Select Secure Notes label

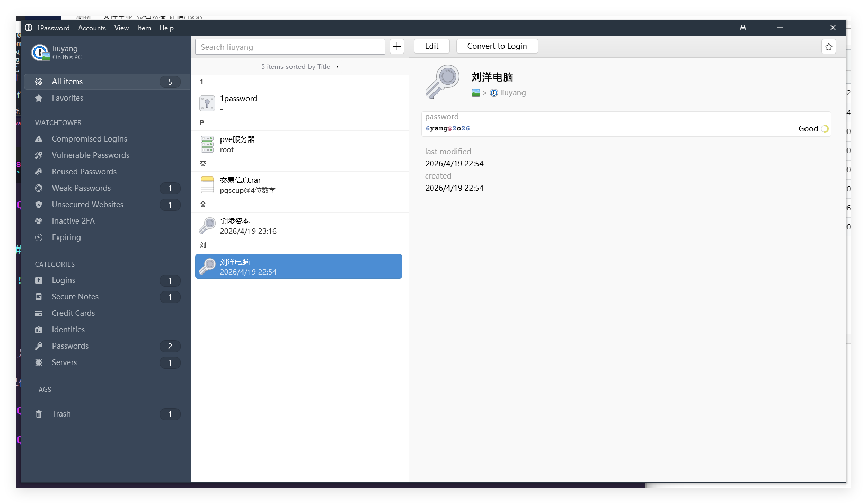point(75,297)
